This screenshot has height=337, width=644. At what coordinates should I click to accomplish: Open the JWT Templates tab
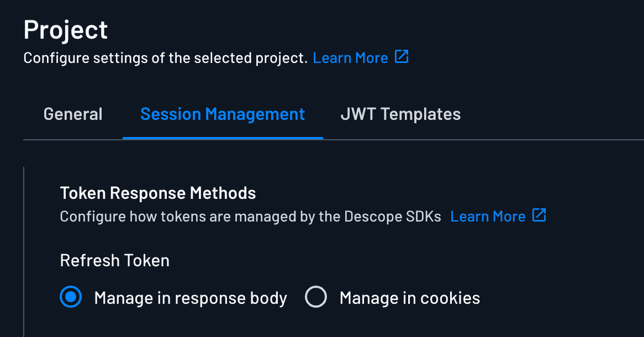(x=400, y=114)
